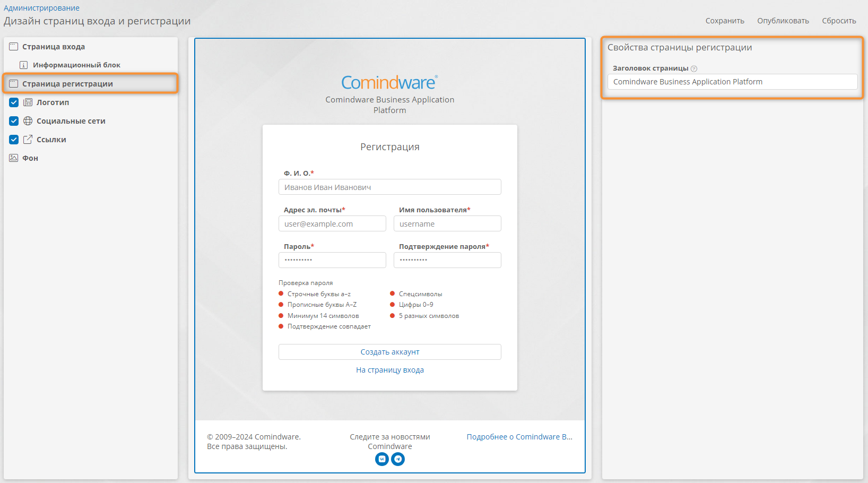Click the Спецсимволы requirement
The height and width of the screenshot is (483, 868).
(x=420, y=294)
